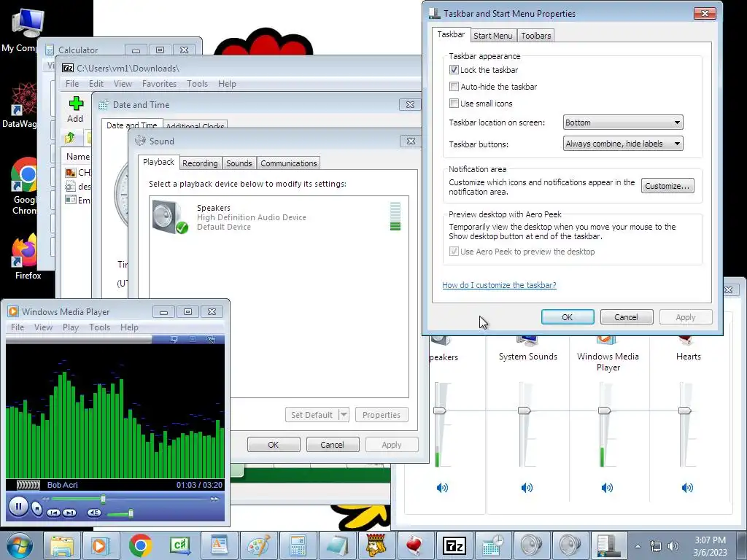Viewport: 747px width, 560px height.
Task: Show hidden notification area icons
Action: point(638,546)
